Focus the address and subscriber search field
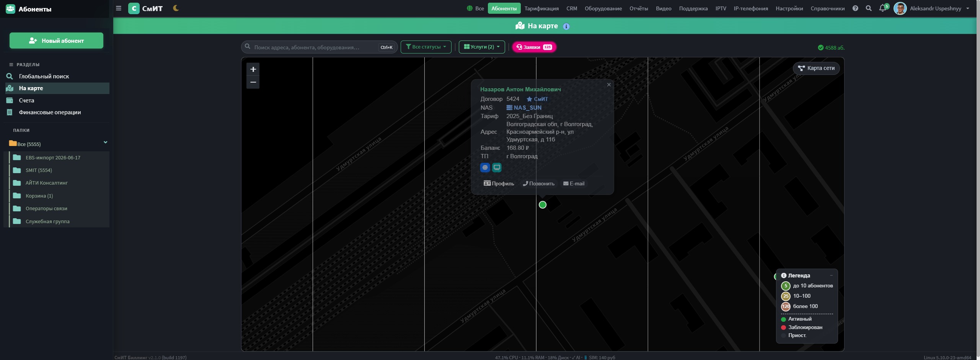The width and height of the screenshot is (980, 360). [x=320, y=47]
